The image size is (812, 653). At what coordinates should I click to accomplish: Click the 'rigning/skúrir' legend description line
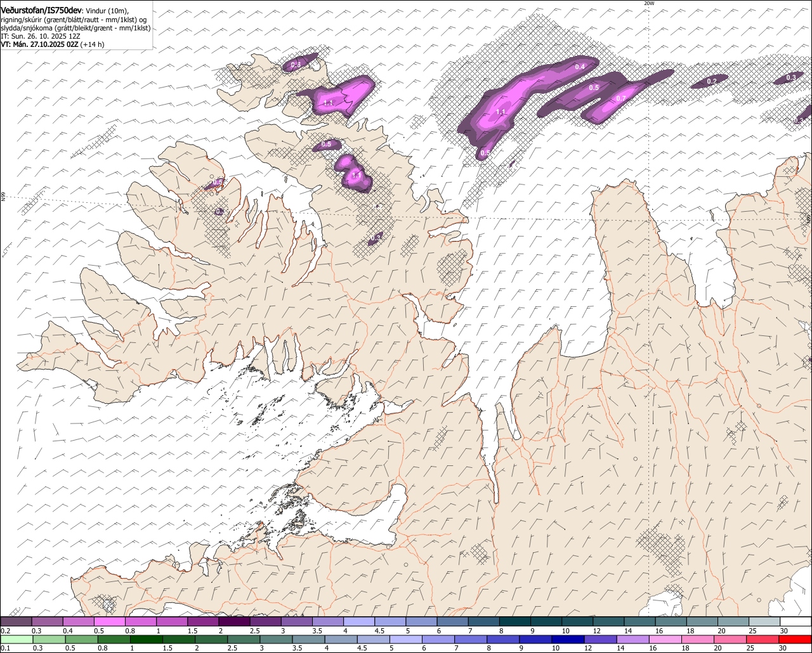[74, 20]
